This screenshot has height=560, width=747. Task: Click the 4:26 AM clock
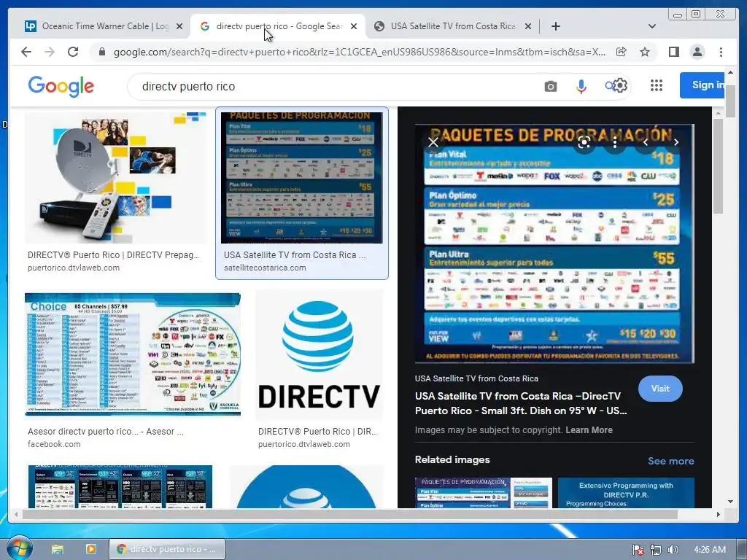[710, 550]
